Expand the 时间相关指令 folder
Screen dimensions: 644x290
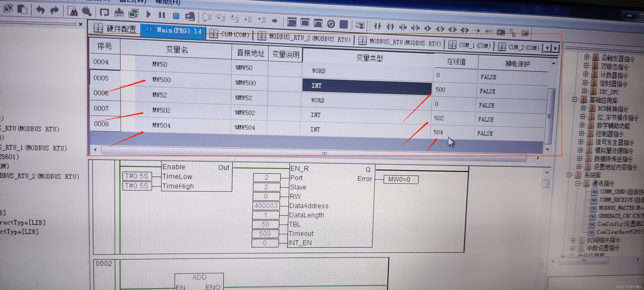(573, 240)
